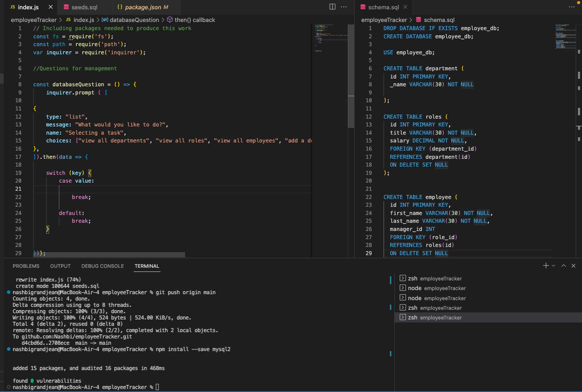Click the database icon on seeds.sql tab

66,7
